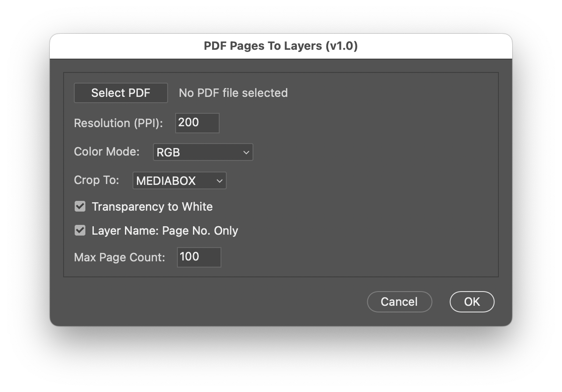Select the 200 value in Resolution
562x392 pixels.
tap(187, 123)
